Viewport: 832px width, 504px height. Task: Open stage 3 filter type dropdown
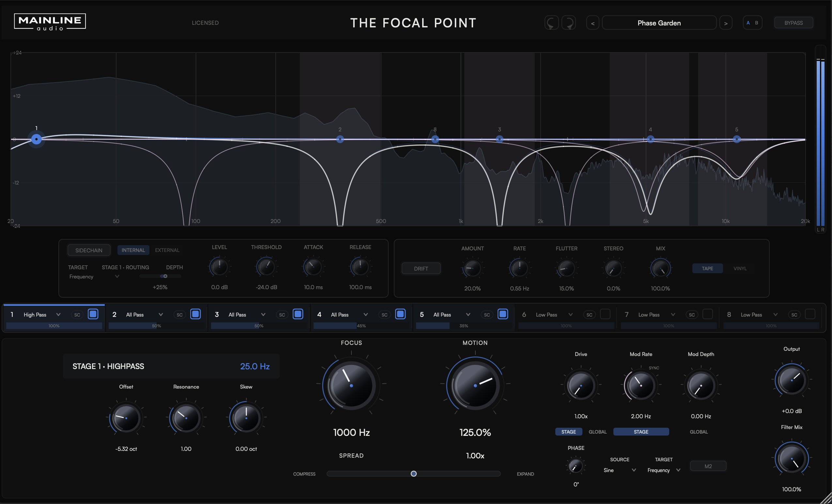tap(247, 315)
